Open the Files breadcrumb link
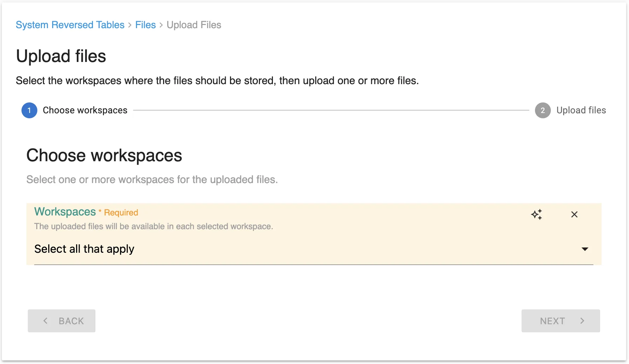The width and height of the screenshot is (629, 364). pos(145,25)
